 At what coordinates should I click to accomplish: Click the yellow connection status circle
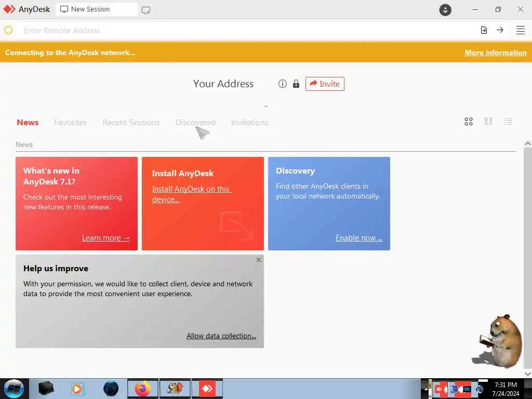tap(8, 30)
